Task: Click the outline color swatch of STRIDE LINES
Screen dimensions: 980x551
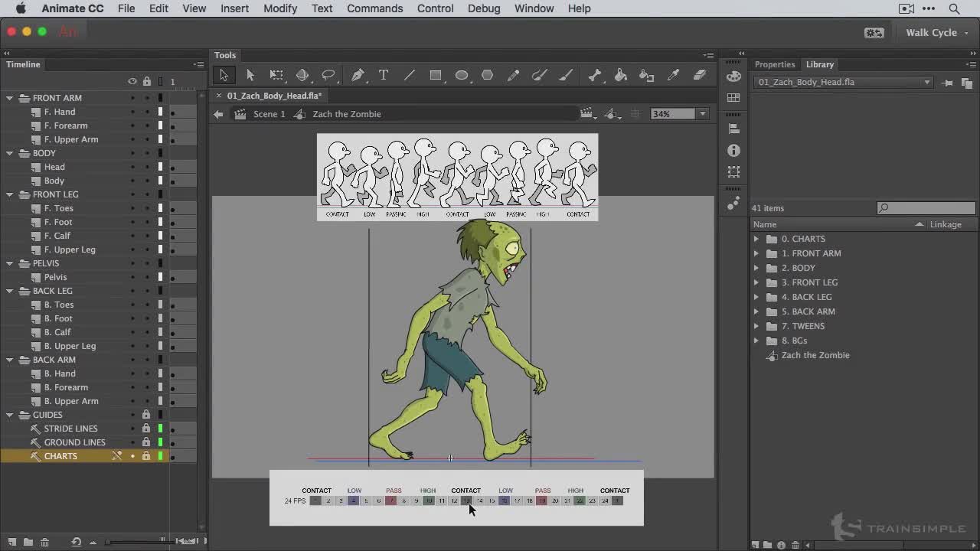Action: click(161, 429)
